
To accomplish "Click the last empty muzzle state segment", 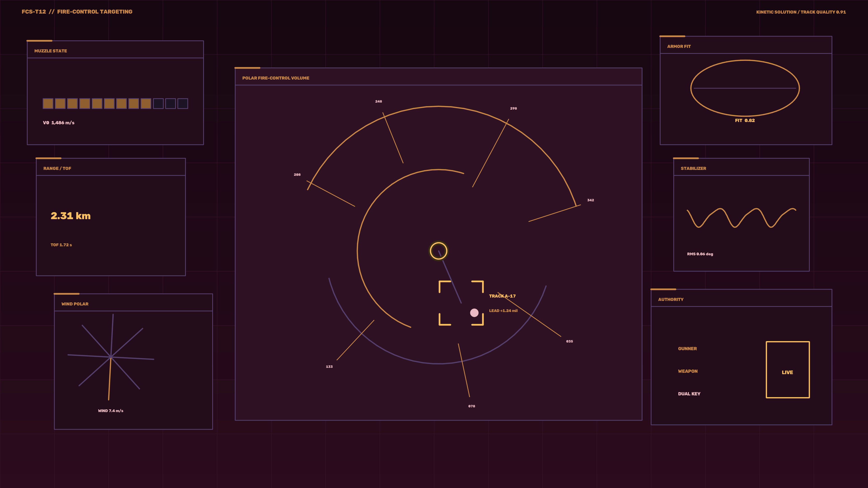I will click(x=183, y=103).
